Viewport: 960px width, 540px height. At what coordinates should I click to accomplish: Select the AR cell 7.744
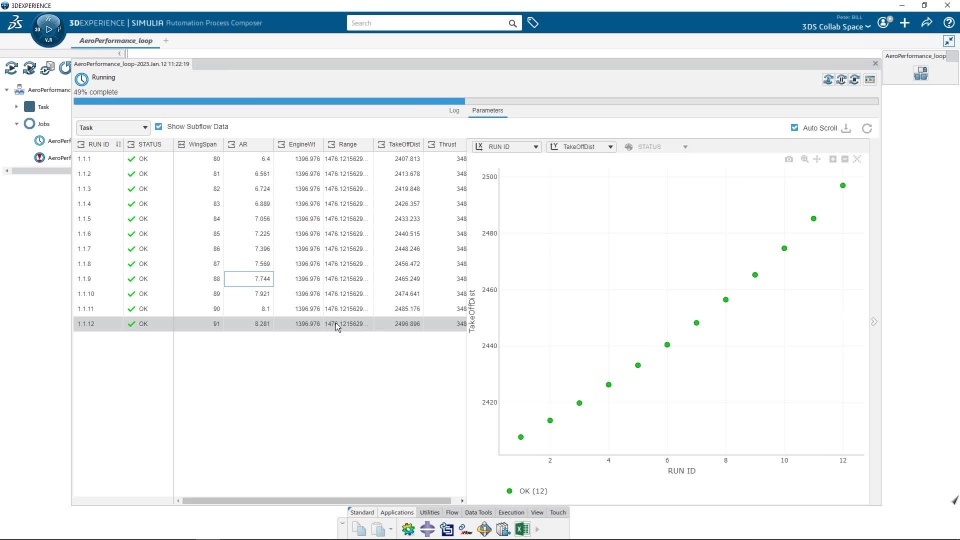tap(249, 279)
